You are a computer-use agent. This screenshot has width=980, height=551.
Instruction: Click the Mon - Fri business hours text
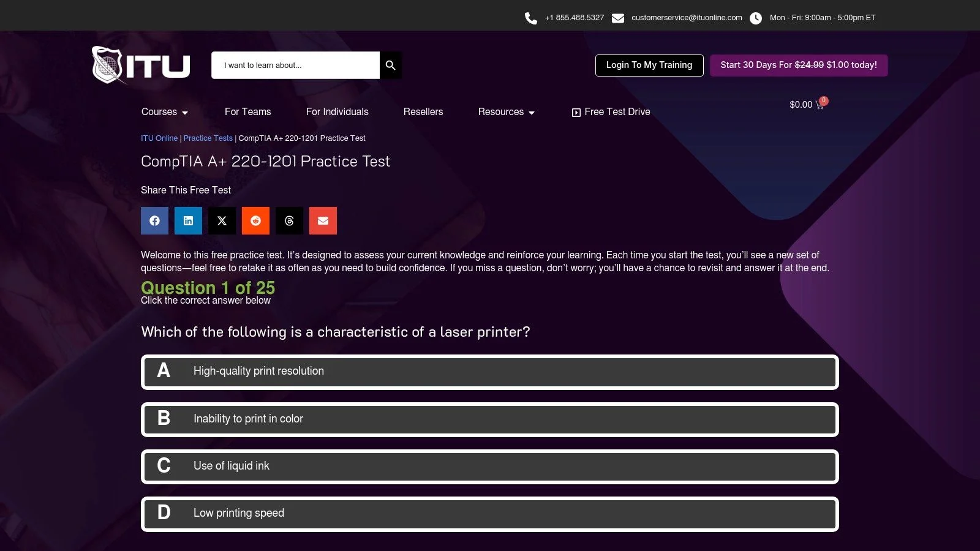click(823, 18)
